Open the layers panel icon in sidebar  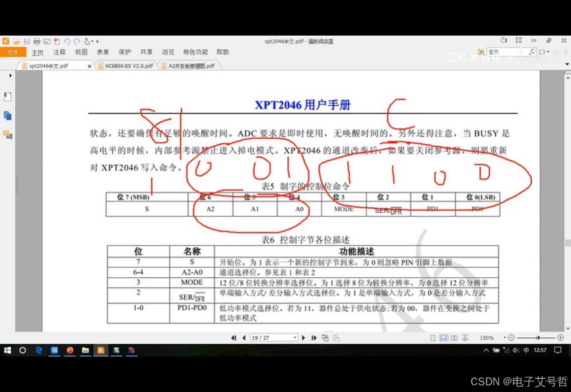(x=8, y=116)
